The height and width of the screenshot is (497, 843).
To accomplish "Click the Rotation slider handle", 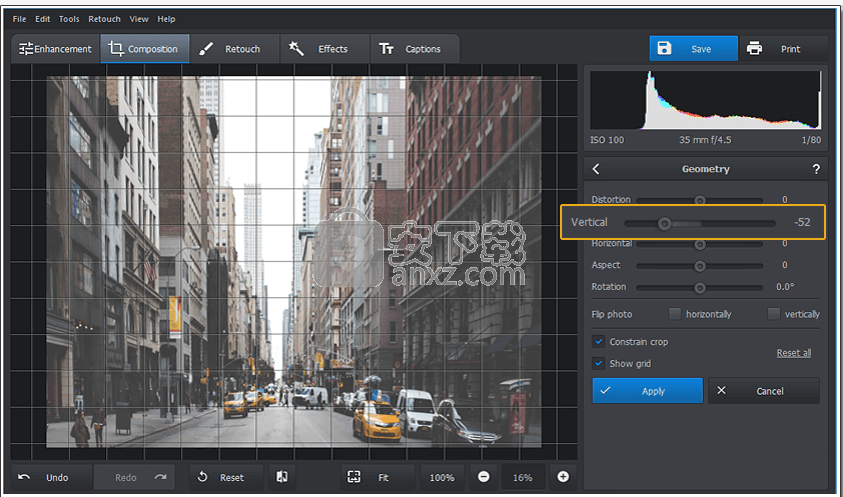I will click(x=699, y=288).
